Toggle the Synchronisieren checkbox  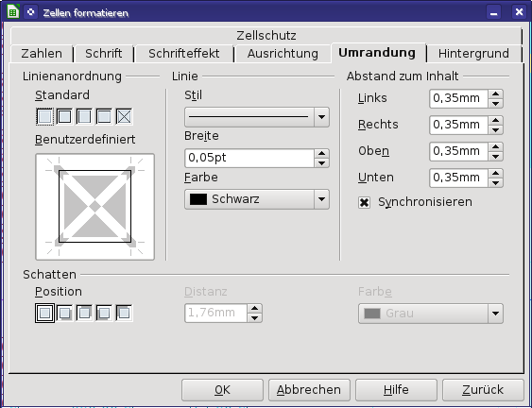(x=364, y=202)
